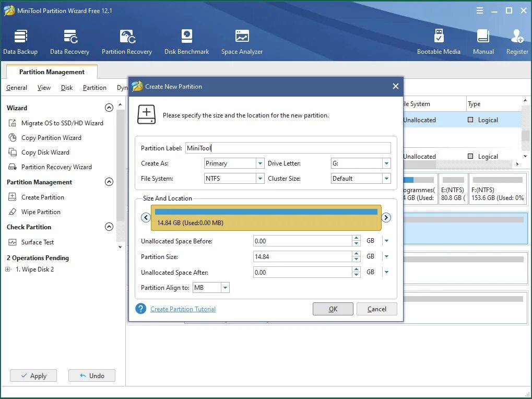Click the Partition Size value field
The image size is (532, 399).
click(303, 256)
